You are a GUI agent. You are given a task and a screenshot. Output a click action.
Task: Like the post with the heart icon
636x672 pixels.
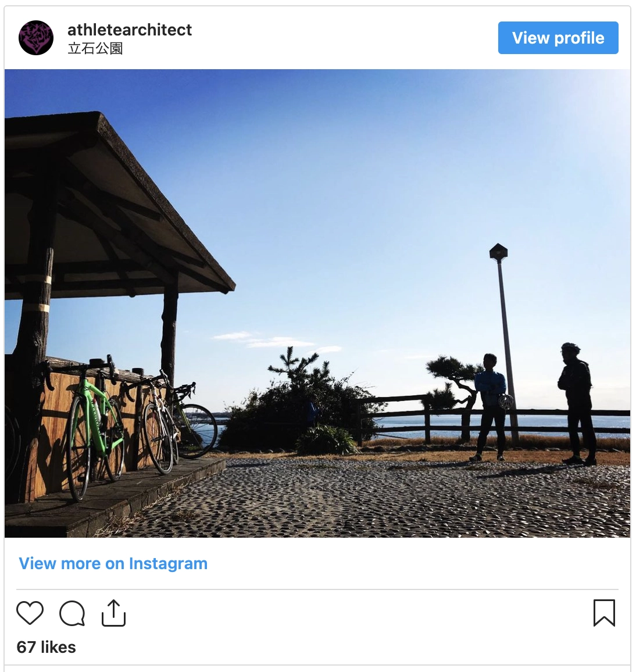[x=30, y=613]
